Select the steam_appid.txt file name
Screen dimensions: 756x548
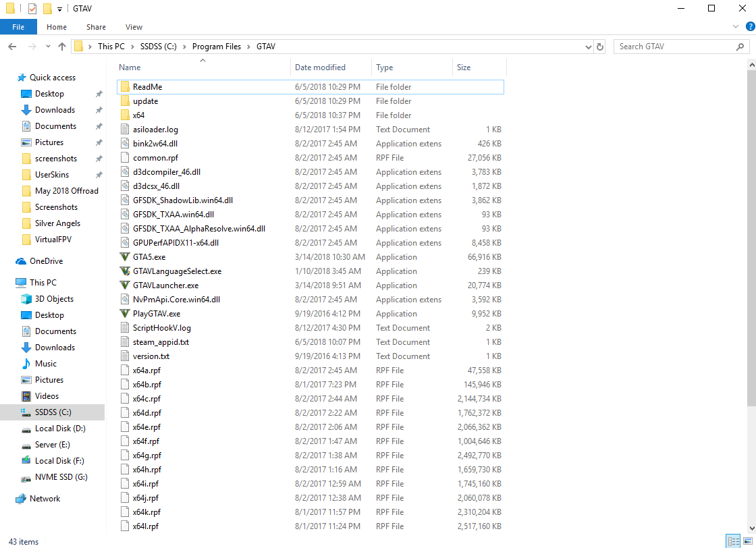tap(161, 342)
